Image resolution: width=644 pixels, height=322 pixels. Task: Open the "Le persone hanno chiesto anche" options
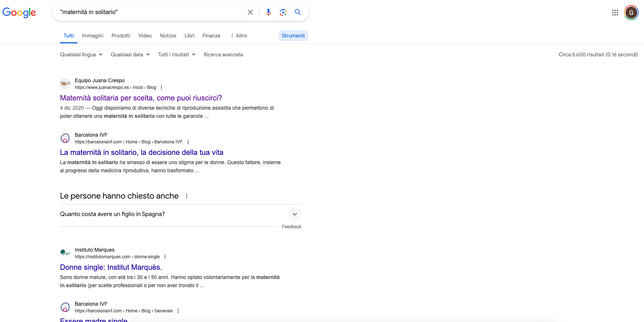187,196
